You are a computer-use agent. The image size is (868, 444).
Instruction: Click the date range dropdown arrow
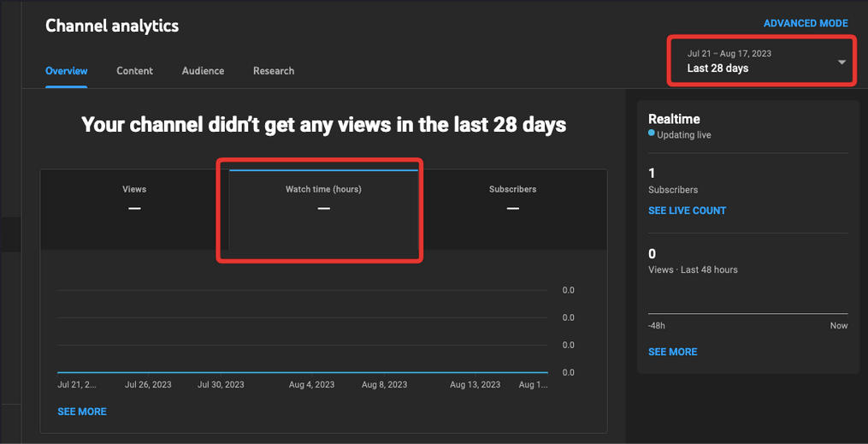pos(841,62)
